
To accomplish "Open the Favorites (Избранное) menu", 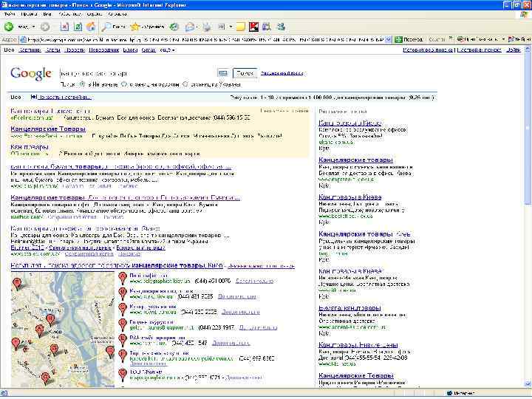I will click(x=69, y=14).
